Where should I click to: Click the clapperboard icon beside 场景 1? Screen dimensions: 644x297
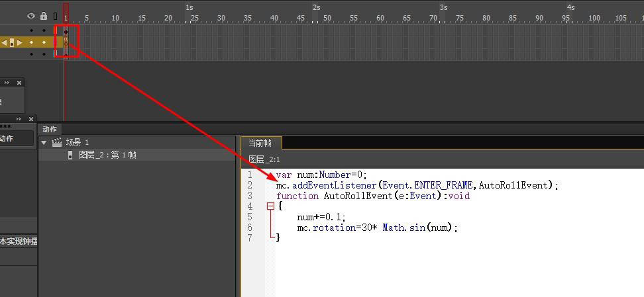(57, 142)
